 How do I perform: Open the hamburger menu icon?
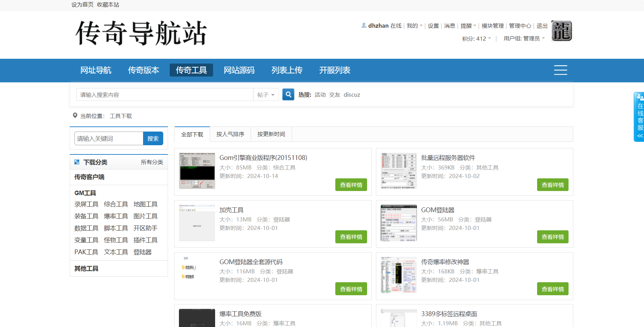(560, 70)
